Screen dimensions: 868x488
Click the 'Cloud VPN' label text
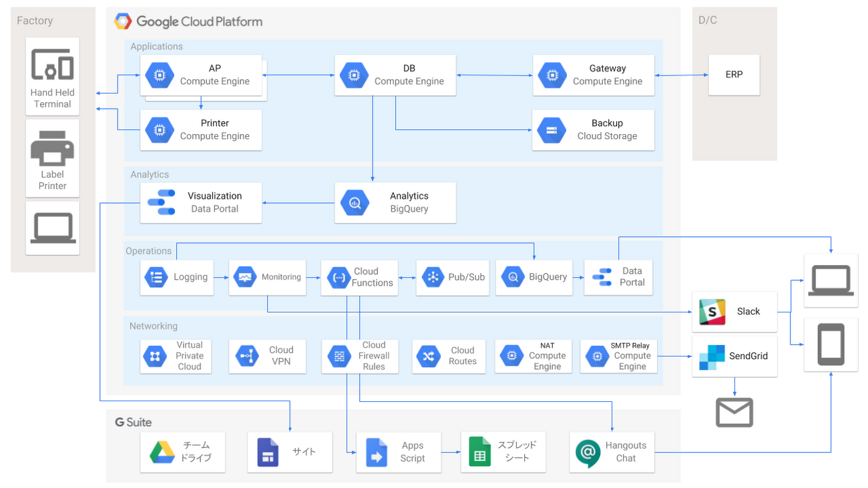(281, 356)
